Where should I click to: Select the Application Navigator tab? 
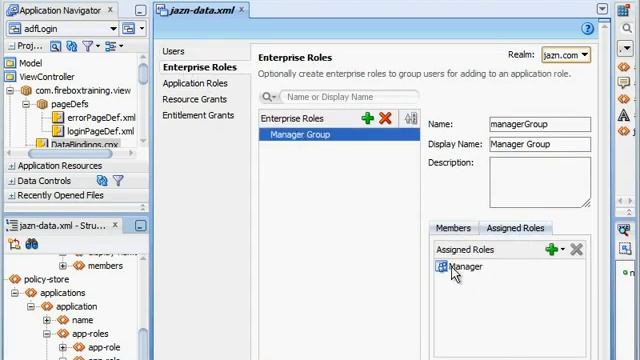pos(60,11)
